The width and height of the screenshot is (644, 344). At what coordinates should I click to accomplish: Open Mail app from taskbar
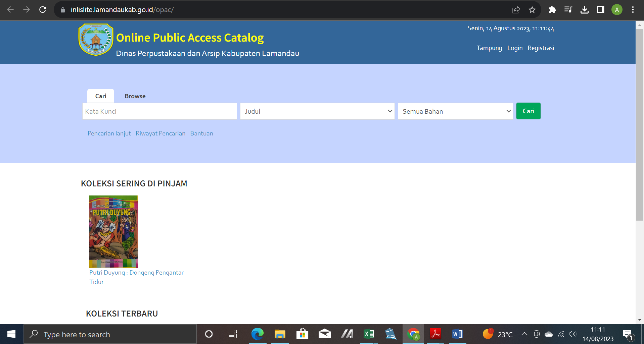[x=325, y=334]
